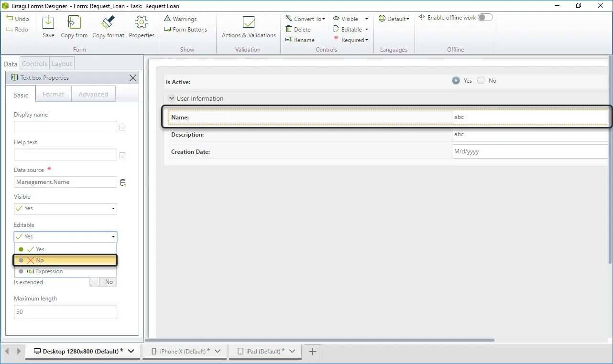The width and height of the screenshot is (613, 364).
Task: Save the form with Save icon
Action: point(48,27)
